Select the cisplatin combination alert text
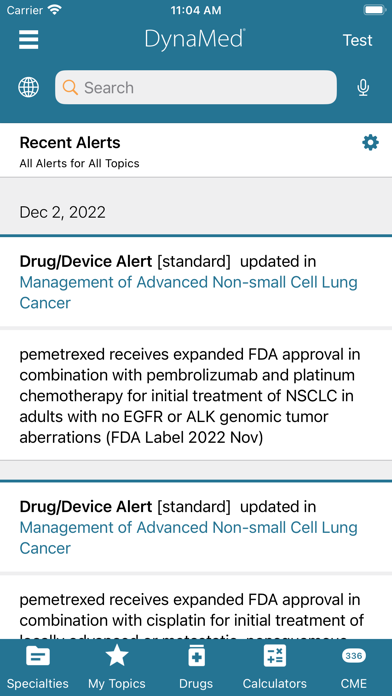The image size is (392, 696). (192, 619)
